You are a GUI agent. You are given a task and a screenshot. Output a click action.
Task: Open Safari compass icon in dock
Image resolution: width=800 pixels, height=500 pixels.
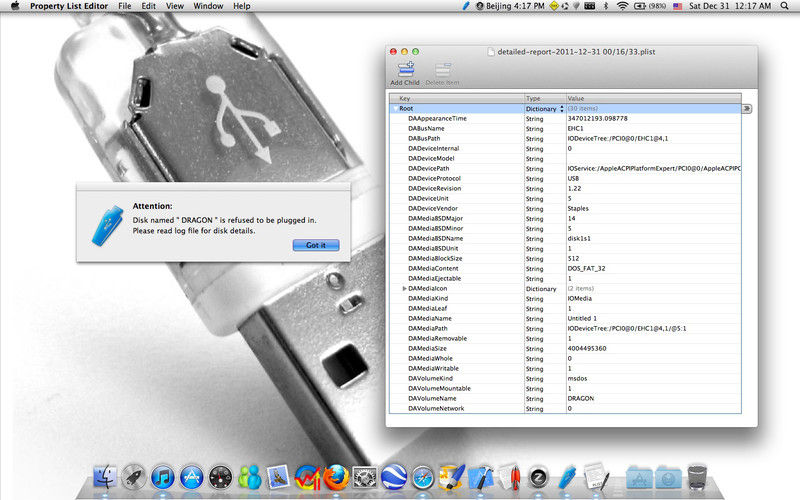coord(423,478)
